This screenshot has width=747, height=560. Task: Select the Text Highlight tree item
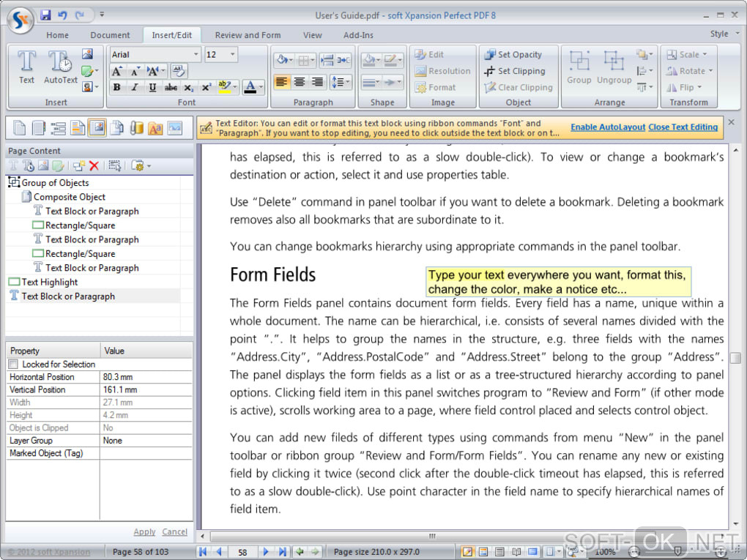point(50,282)
